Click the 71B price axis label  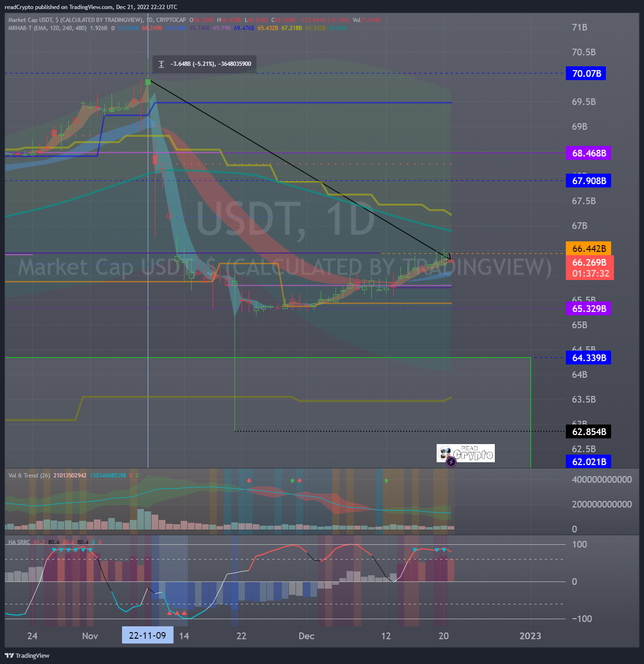(580, 27)
